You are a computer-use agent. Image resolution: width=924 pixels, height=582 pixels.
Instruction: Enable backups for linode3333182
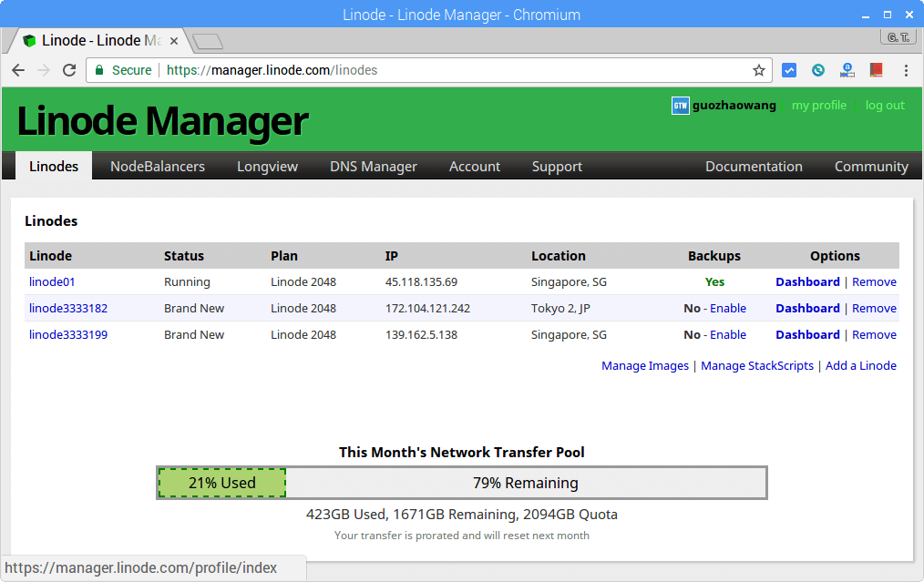click(729, 308)
